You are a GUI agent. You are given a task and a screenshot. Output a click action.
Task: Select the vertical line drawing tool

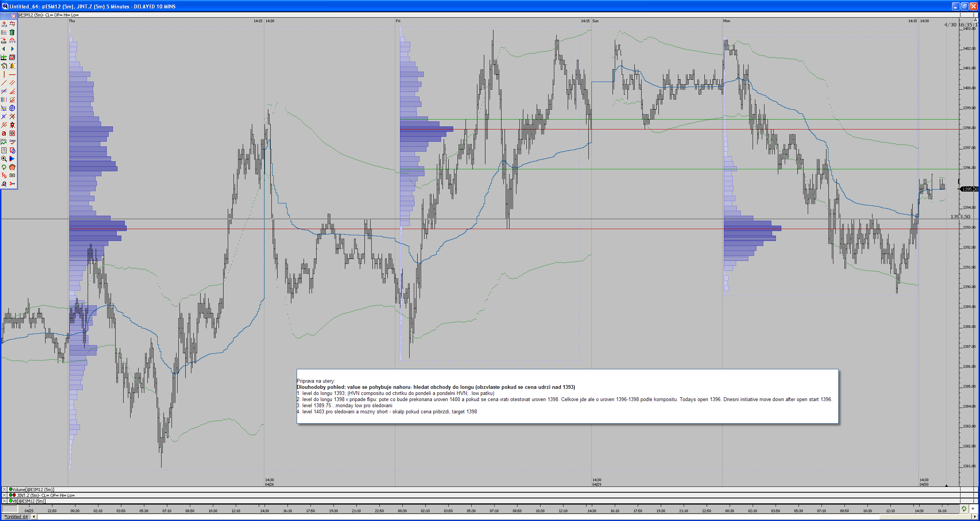[4, 74]
